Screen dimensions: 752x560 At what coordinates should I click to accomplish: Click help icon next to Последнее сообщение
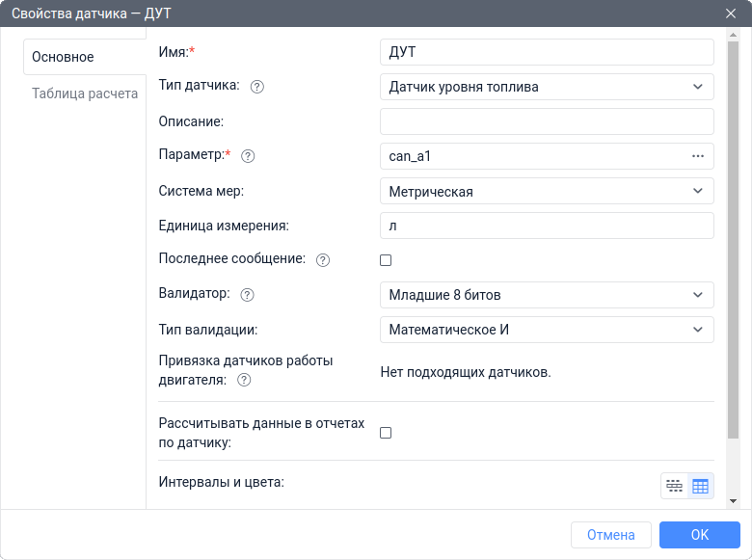coord(323,260)
